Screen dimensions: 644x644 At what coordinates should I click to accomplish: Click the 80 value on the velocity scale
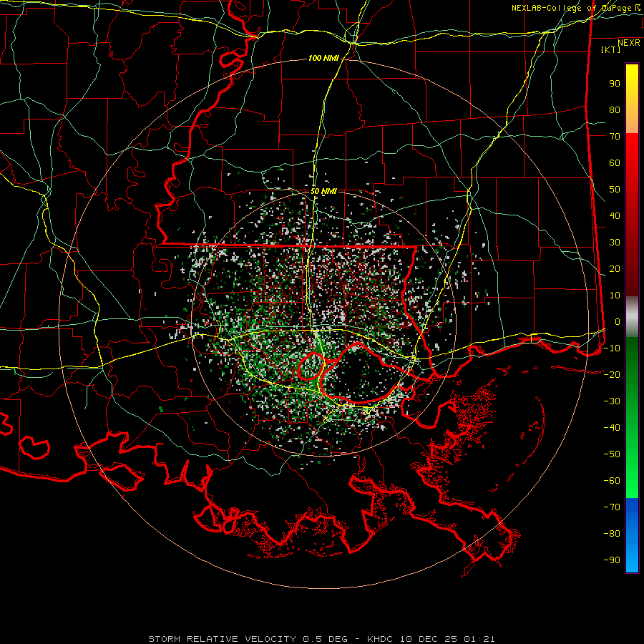[x=615, y=110]
